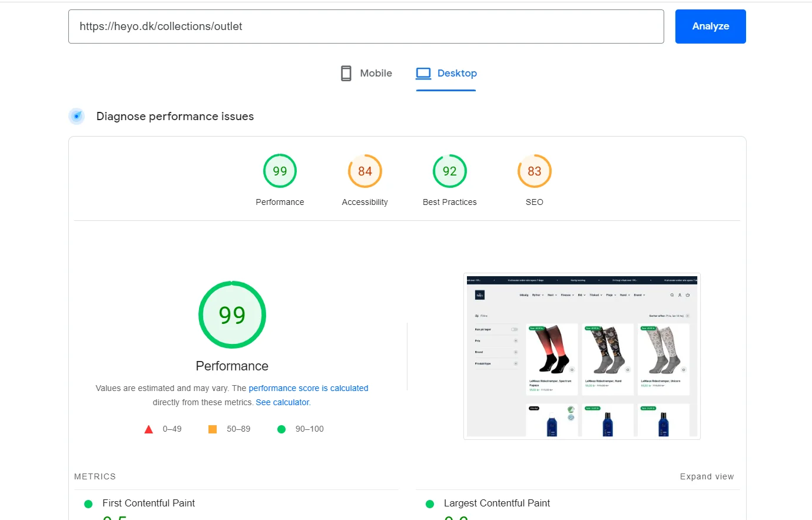Click the Largest Contentful Paint metric label
The width and height of the screenshot is (812, 520).
(497, 503)
